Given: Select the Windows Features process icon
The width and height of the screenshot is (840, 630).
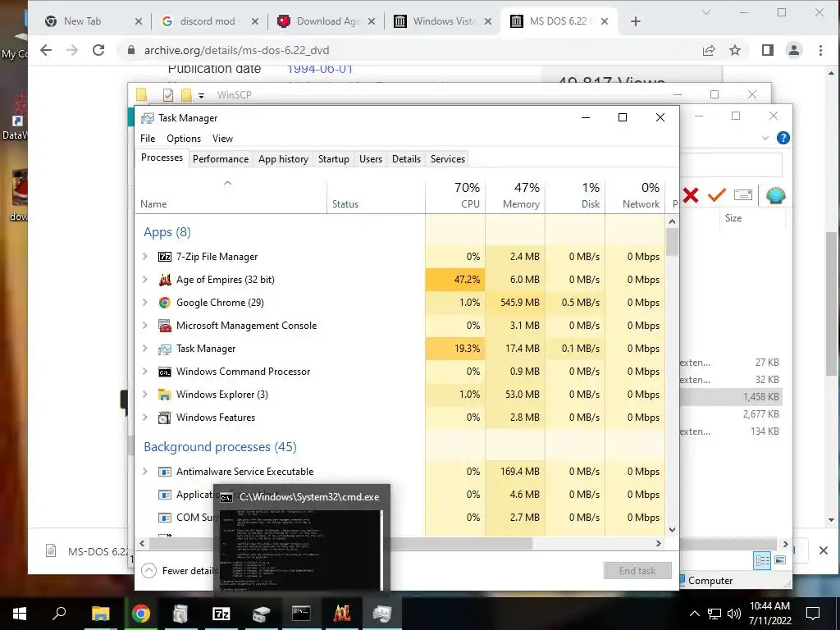Looking at the screenshot, I should [x=164, y=418].
